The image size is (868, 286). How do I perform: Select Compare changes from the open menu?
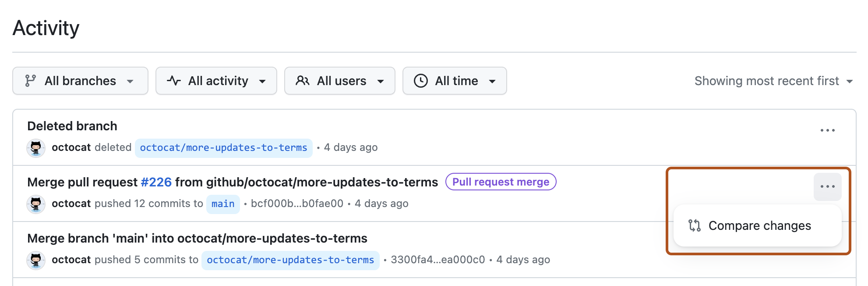click(760, 225)
